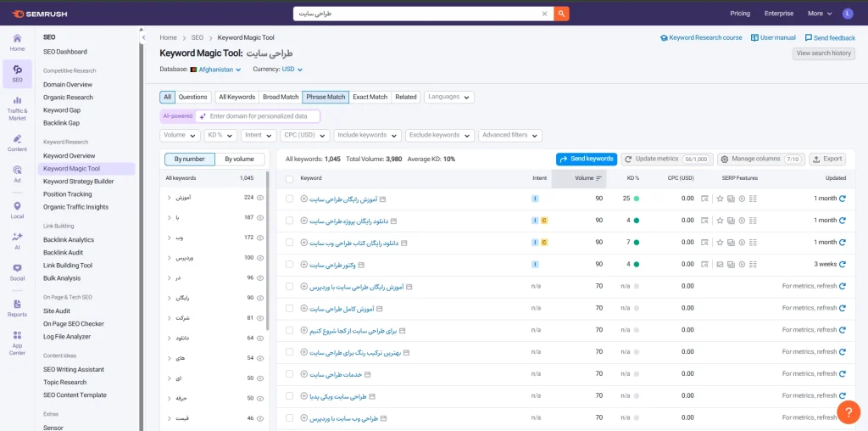This screenshot has height=431, width=868.
Task: Open the More menu in top bar
Action: (820, 14)
